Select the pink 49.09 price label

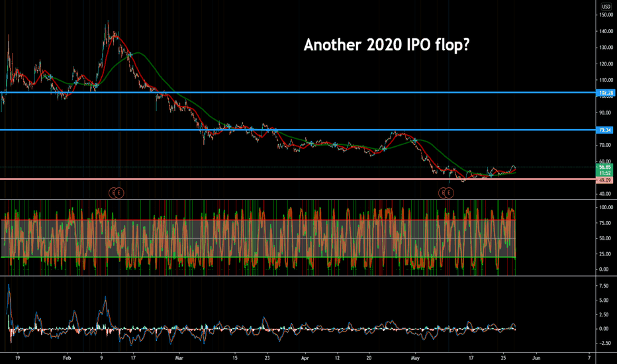pos(604,180)
